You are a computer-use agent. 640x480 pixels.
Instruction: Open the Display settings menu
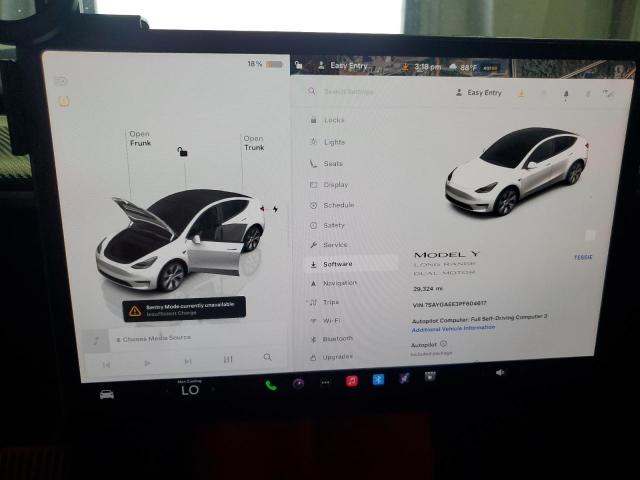[329, 185]
